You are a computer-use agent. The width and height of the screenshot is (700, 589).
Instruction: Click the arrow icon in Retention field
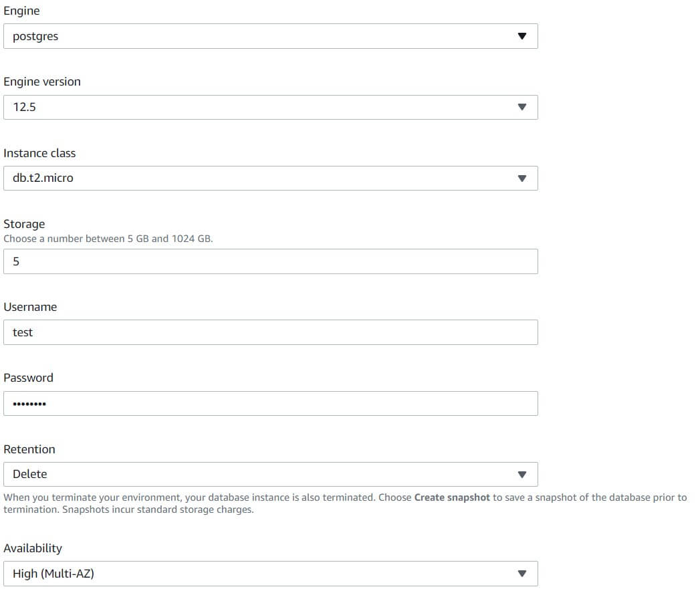pos(522,474)
